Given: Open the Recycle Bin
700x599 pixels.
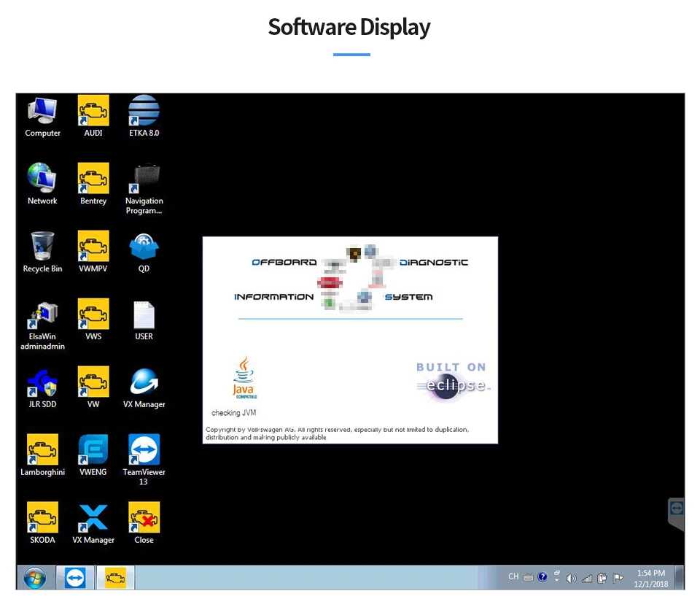Looking at the screenshot, I should point(42,252).
